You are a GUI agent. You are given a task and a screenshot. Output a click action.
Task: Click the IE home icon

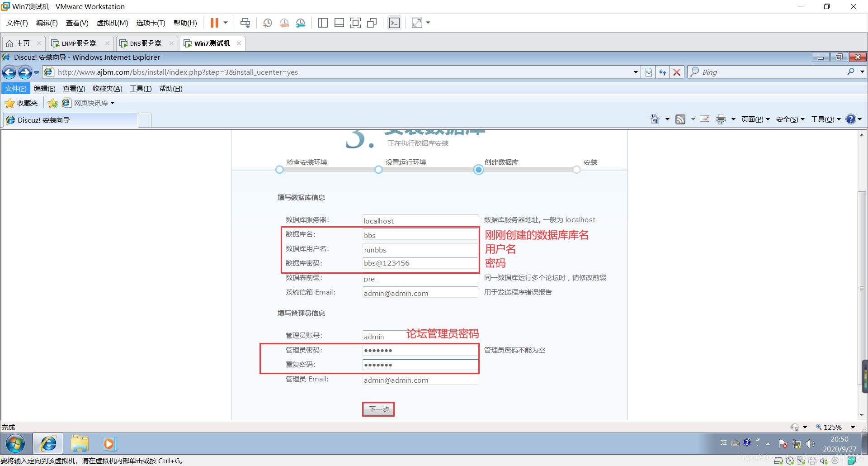(x=655, y=119)
